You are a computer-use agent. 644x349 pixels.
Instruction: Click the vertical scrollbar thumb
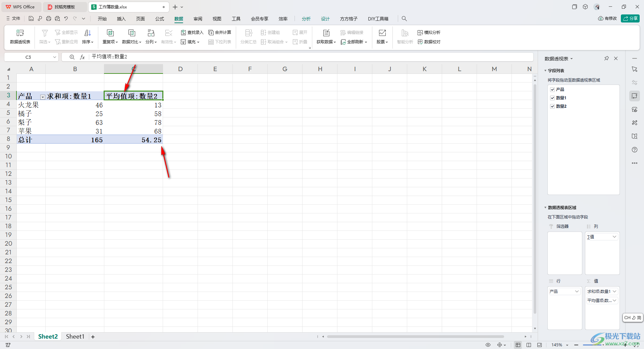(x=535, y=199)
